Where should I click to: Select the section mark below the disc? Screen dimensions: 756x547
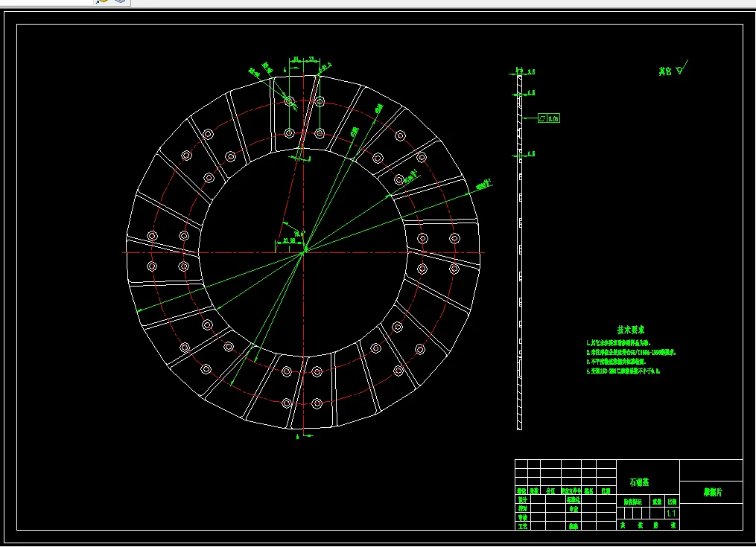pos(296,436)
